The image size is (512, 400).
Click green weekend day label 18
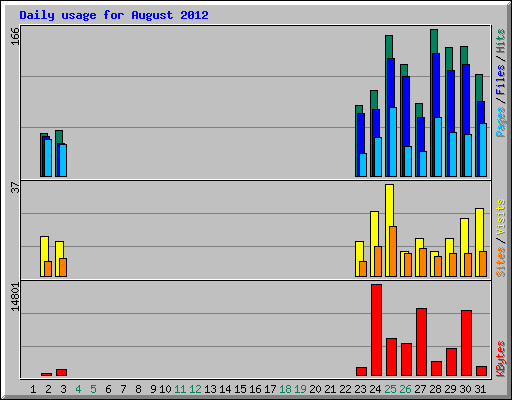[x=285, y=389]
